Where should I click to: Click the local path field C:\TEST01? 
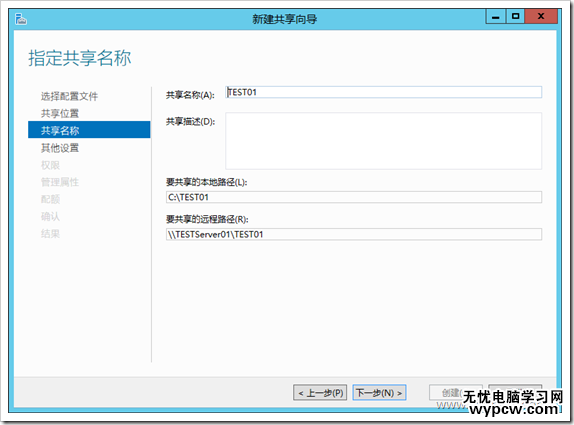click(x=354, y=197)
